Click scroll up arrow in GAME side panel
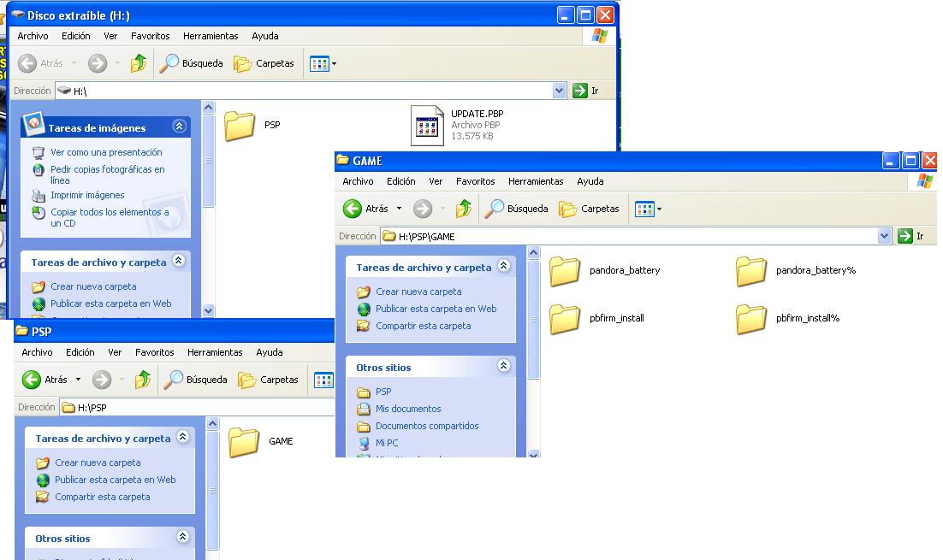 point(533,253)
